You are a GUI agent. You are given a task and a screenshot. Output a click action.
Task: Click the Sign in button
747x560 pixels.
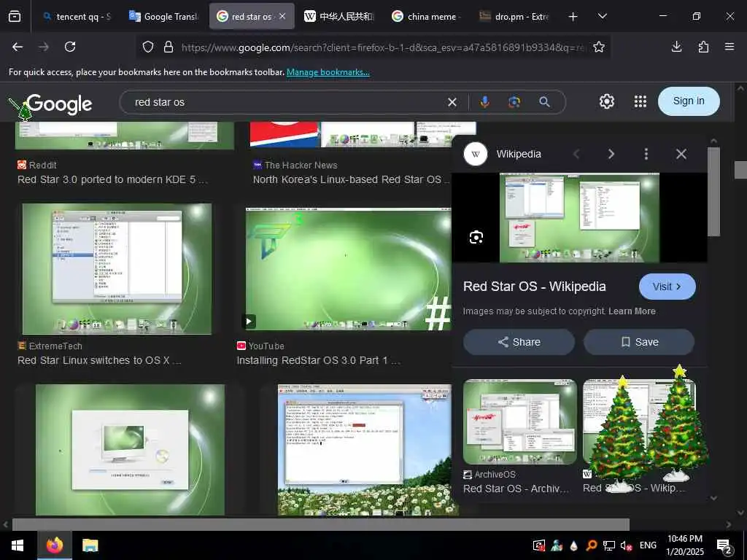coord(689,101)
